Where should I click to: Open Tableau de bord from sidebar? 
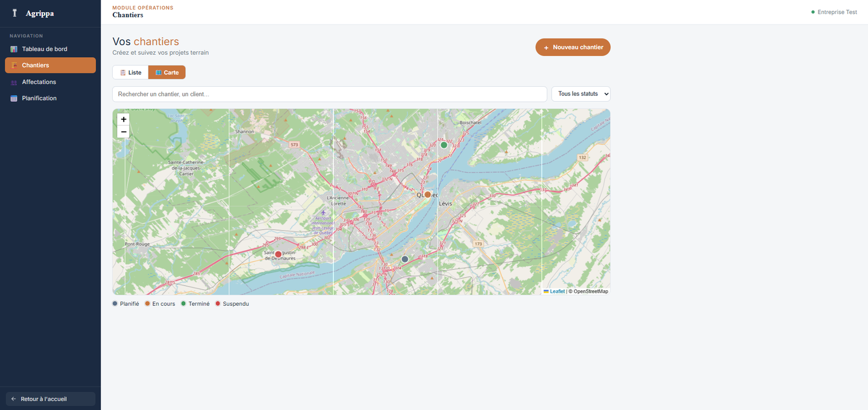click(50, 49)
